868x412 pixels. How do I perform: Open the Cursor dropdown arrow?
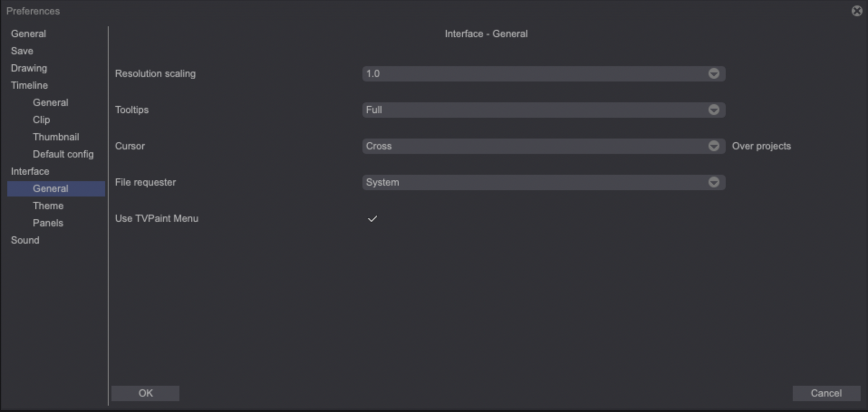point(714,146)
